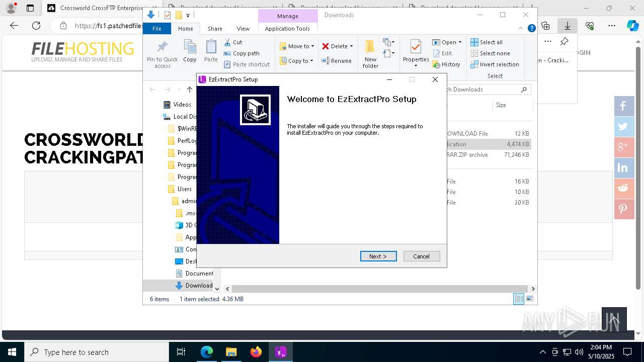This screenshot has width=644, height=362.
Task: Select Users folder in navigation tree
Action: 180,189
